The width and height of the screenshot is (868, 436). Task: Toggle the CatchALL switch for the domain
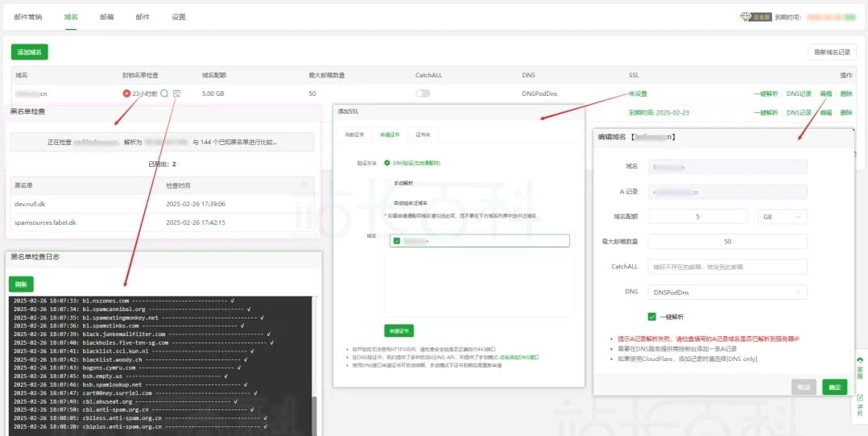point(423,93)
